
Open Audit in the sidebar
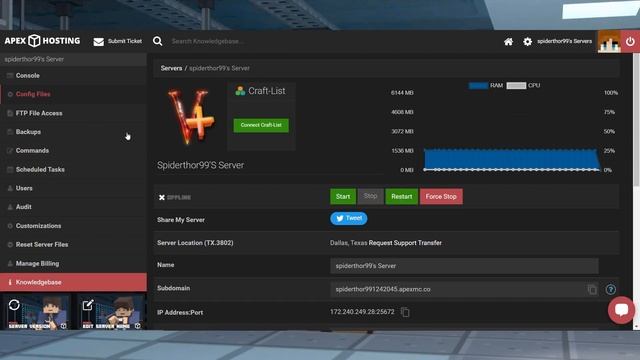pos(73,207)
